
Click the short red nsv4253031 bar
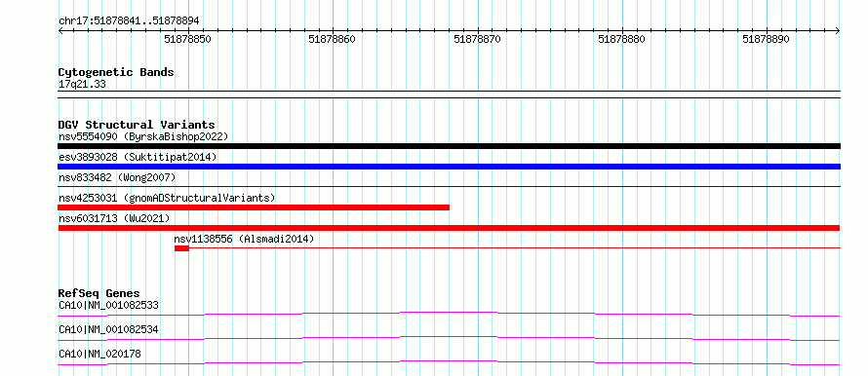[x=254, y=207]
